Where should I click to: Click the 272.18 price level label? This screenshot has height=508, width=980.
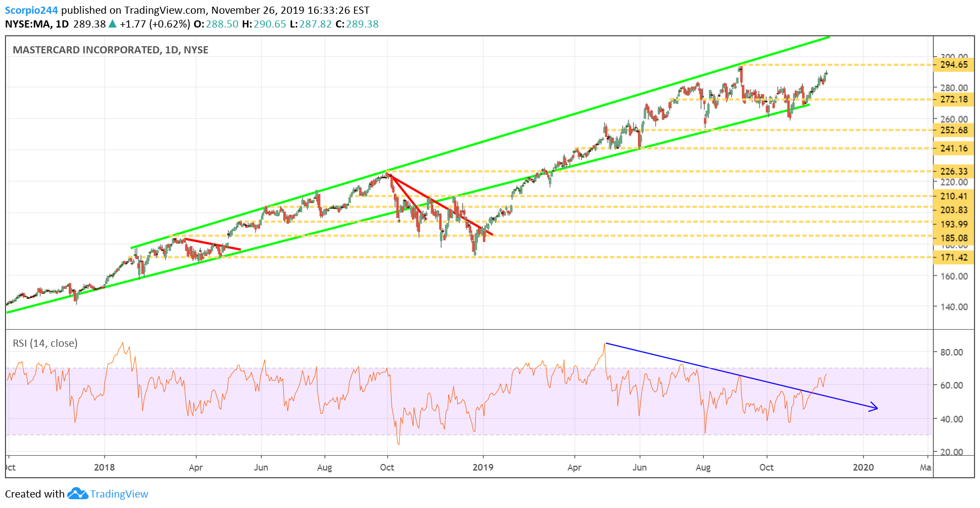(954, 100)
